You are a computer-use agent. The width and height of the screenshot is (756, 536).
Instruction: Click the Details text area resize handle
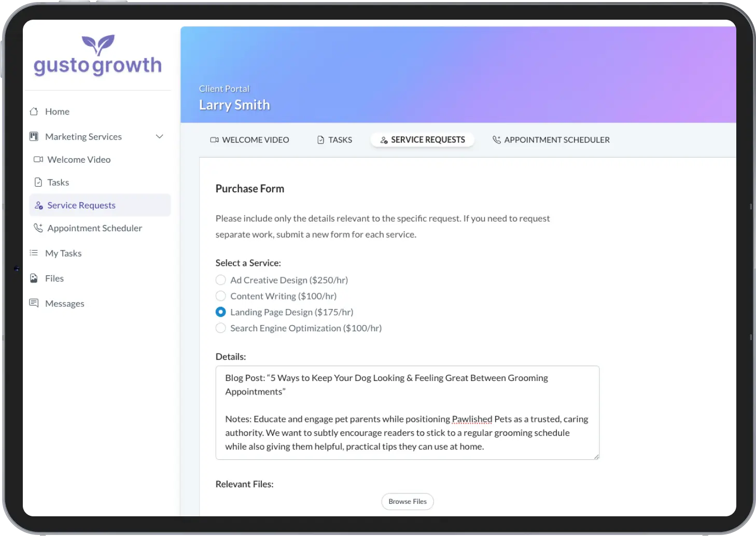pos(596,456)
